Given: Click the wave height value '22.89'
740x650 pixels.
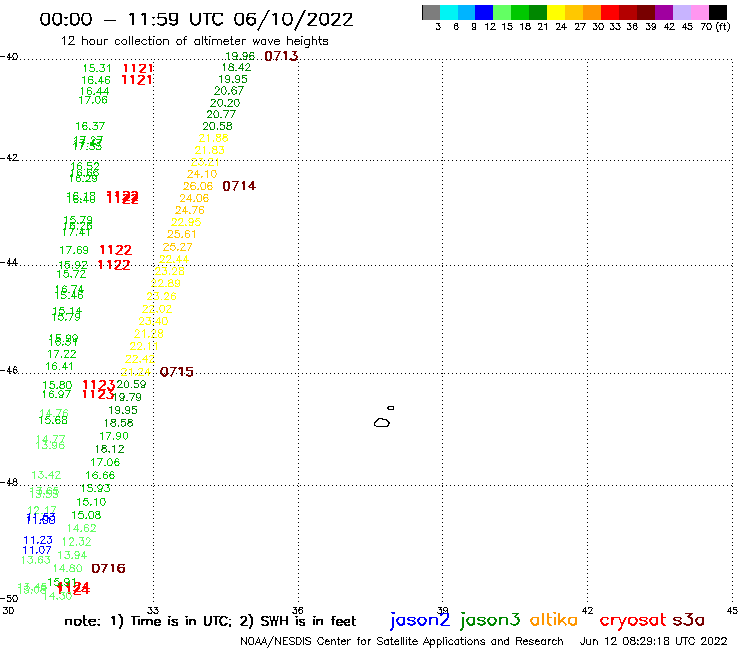Looking at the screenshot, I should pos(166,283).
